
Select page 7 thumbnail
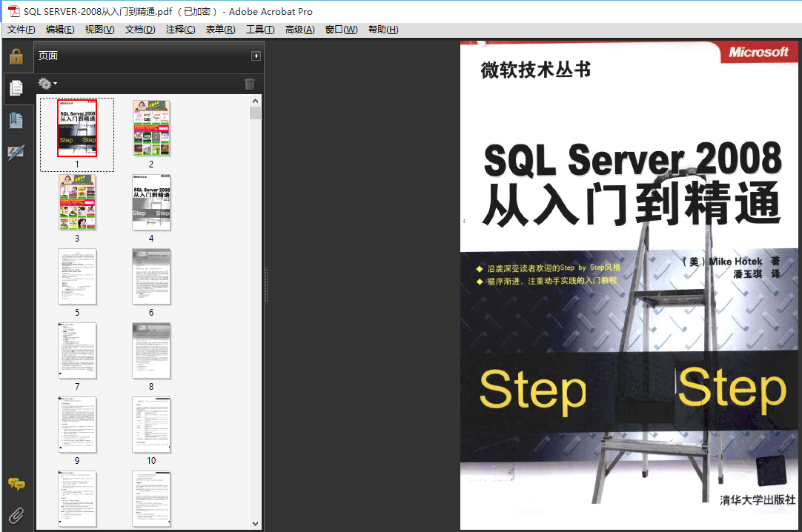77,350
